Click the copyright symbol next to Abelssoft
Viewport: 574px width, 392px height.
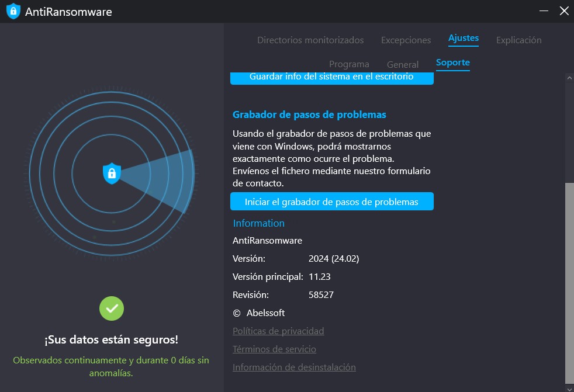[x=236, y=313]
